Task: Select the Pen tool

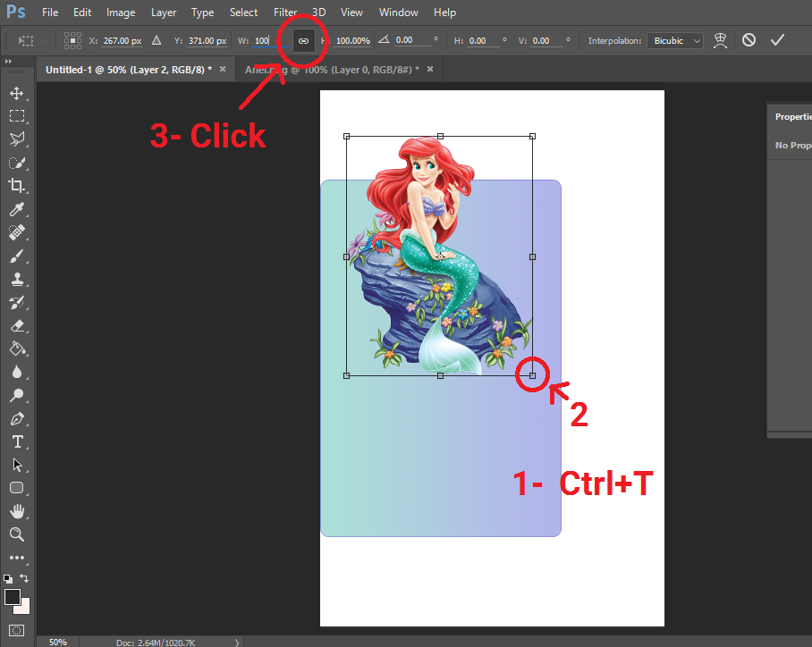Action: click(17, 419)
